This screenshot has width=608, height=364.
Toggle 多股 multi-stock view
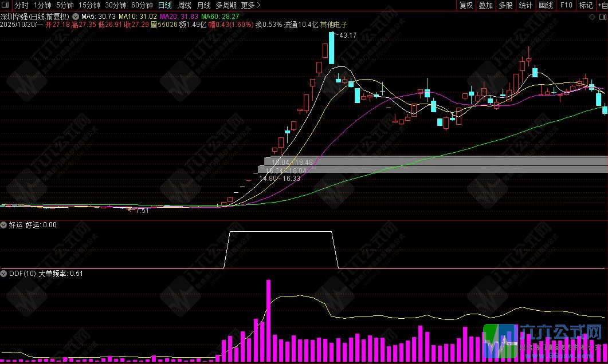coord(505,5)
